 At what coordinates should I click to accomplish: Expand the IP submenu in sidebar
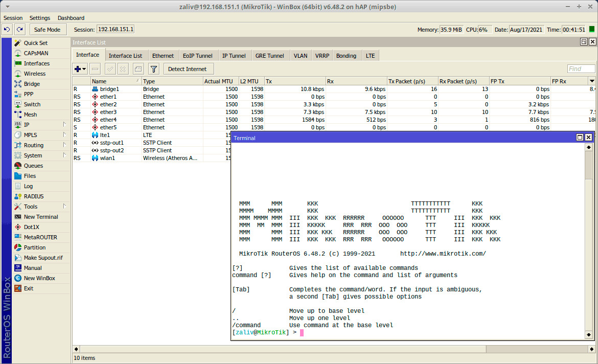pyautogui.click(x=64, y=125)
